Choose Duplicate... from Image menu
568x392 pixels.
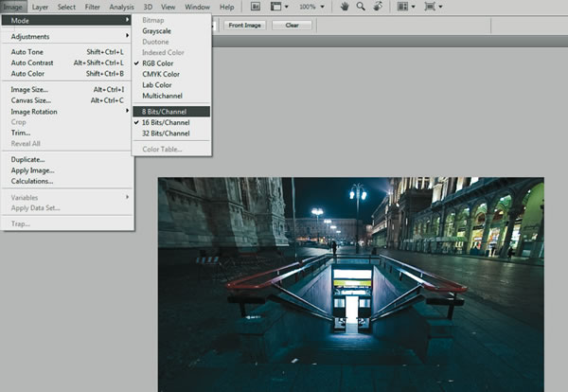click(x=66, y=159)
